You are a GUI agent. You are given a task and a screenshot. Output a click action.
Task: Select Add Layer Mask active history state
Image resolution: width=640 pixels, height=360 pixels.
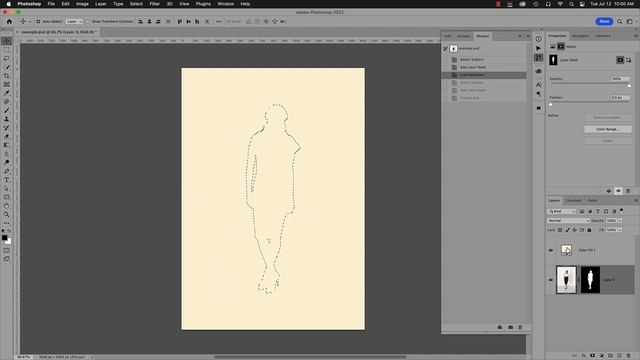click(x=484, y=67)
